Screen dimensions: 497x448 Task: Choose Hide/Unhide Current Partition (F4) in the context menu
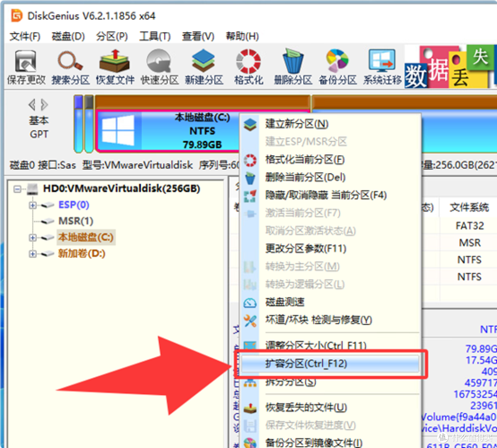pyautogui.click(x=329, y=195)
